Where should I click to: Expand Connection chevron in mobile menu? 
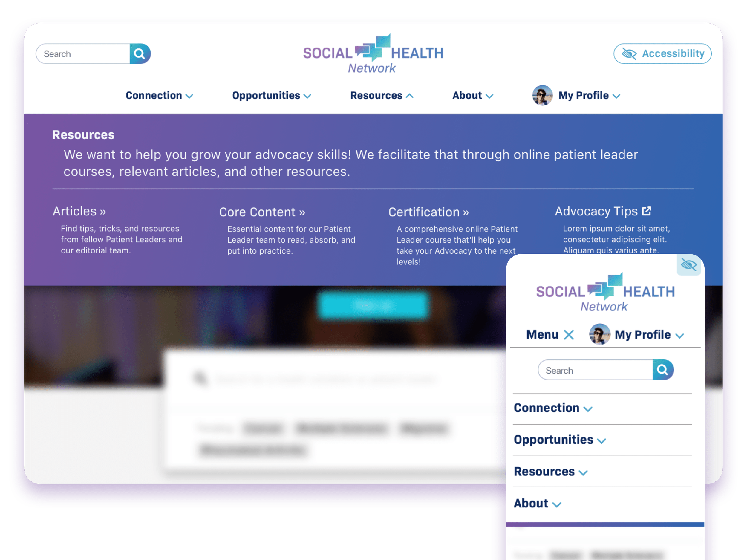coord(588,409)
